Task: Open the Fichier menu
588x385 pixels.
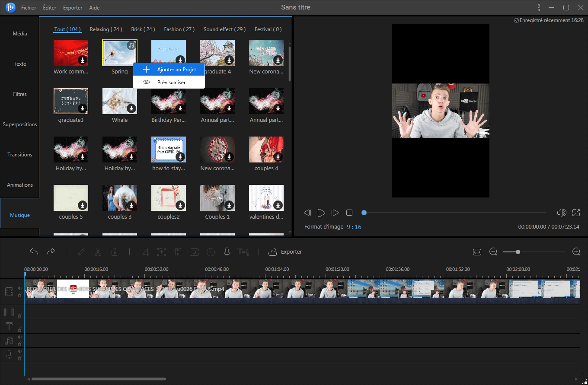Action: pos(29,8)
